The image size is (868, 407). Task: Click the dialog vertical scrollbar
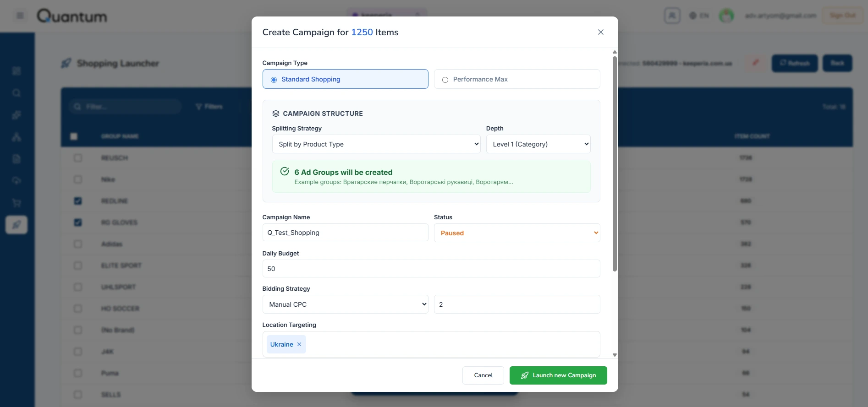(x=615, y=165)
